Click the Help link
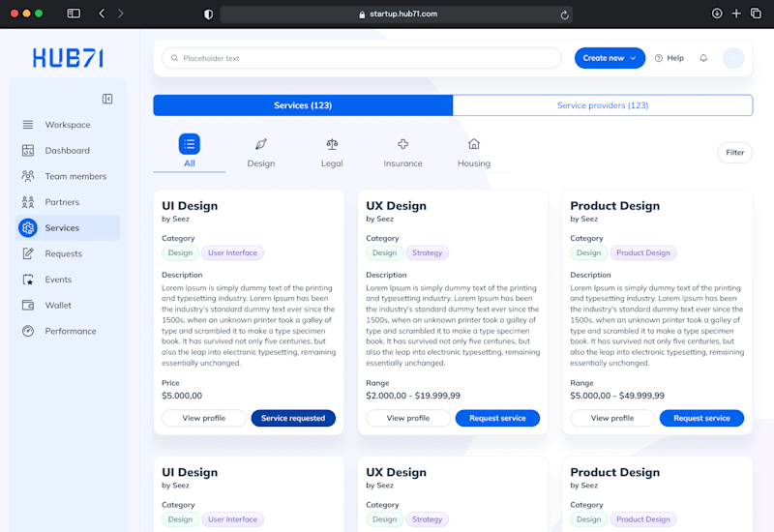This screenshot has width=774, height=532. tap(669, 58)
